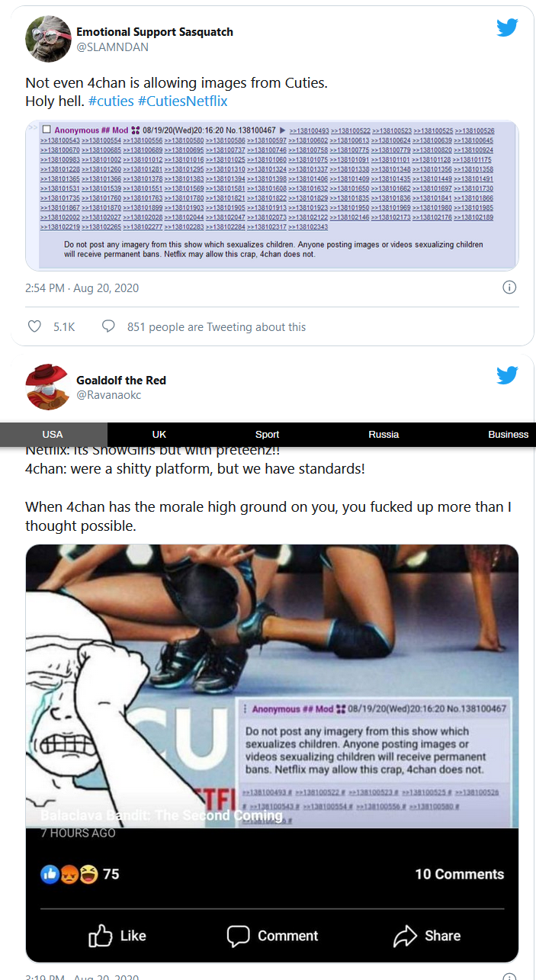536x980 pixels.
Task: Like the first tweet with heart icon
Action: pyautogui.click(x=34, y=326)
